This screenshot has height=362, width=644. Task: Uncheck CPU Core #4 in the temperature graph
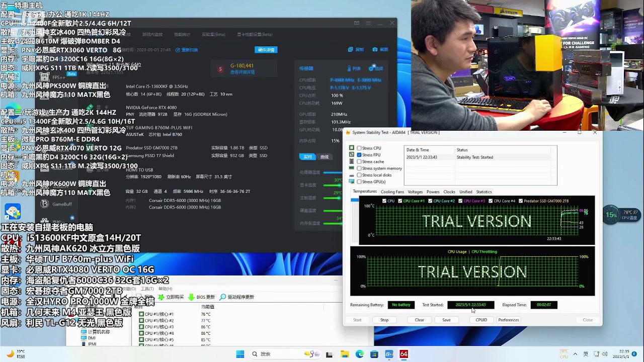point(491,201)
